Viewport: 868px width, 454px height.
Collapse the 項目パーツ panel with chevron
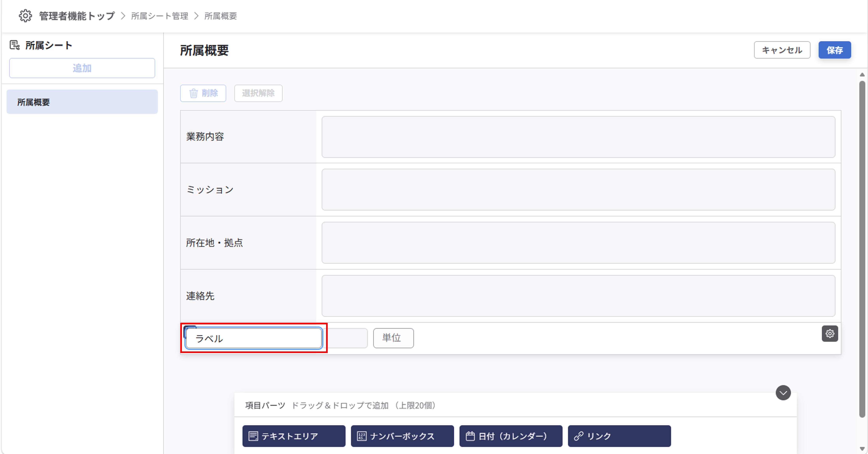coord(783,393)
